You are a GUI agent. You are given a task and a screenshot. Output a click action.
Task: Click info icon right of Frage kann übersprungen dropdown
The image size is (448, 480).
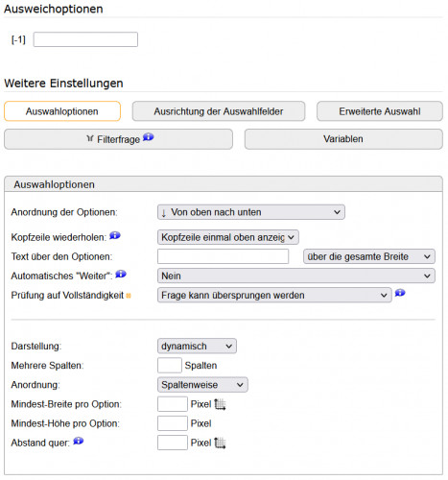click(400, 293)
